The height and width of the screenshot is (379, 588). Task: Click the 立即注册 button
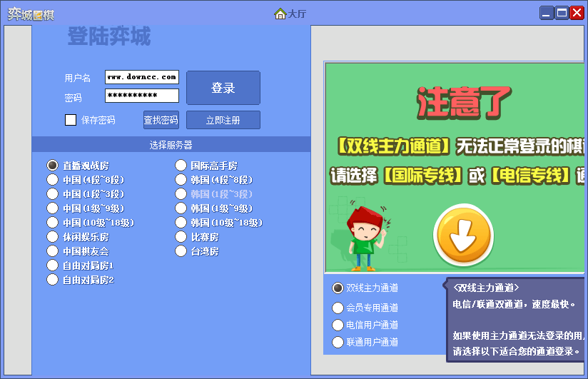[223, 120]
